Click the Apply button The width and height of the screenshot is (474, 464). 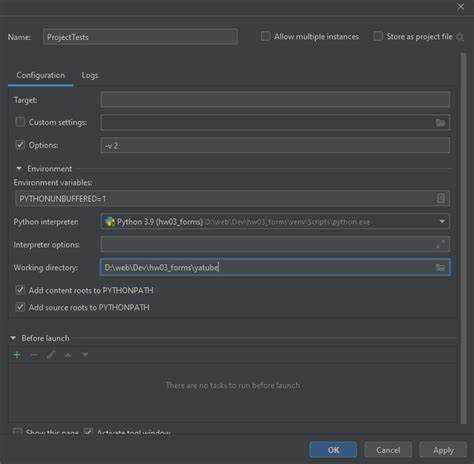[x=443, y=450]
